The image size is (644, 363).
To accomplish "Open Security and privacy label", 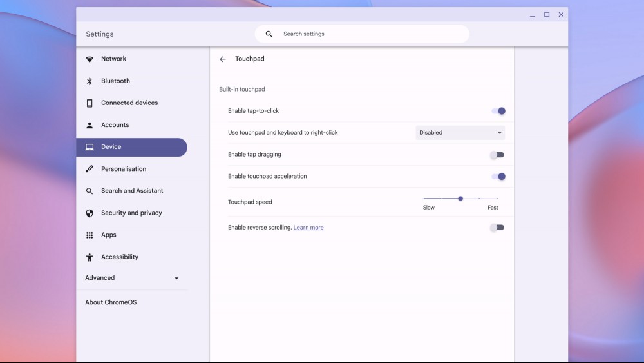I will point(131,213).
